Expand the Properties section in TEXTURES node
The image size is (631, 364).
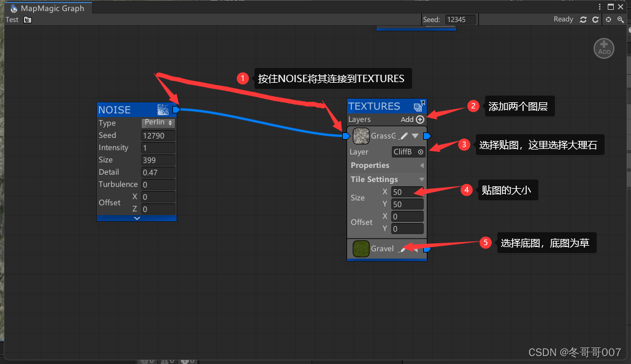point(422,165)
